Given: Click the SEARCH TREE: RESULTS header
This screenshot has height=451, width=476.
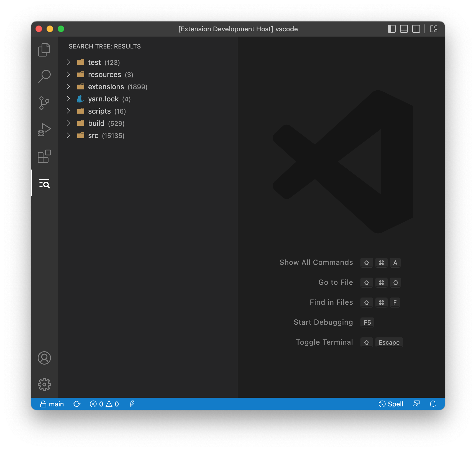Looking at the screenshot, I should coord(105,46).
